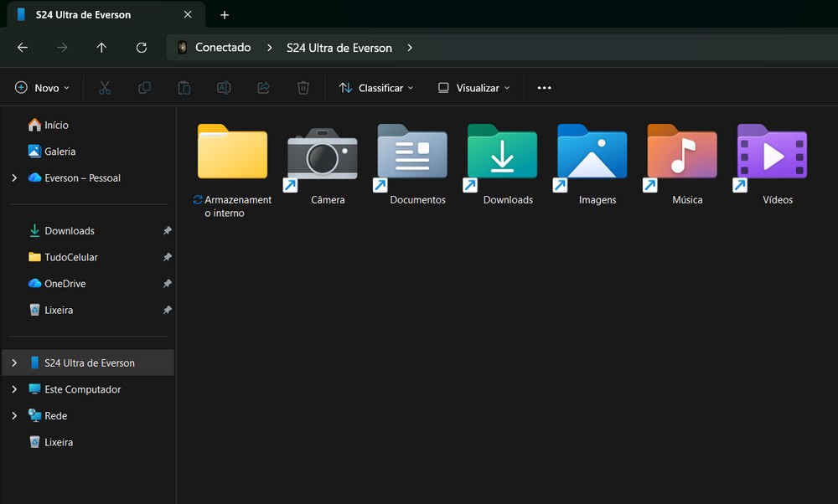Click the Delete trash icon in toolbar
The height and width of the screenshot is (504, 838).
tap(303, 88)
